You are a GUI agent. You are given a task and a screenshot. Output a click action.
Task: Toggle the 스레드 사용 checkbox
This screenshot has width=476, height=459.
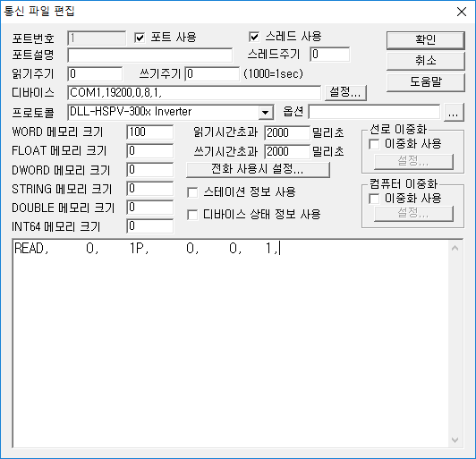(254, 37)
